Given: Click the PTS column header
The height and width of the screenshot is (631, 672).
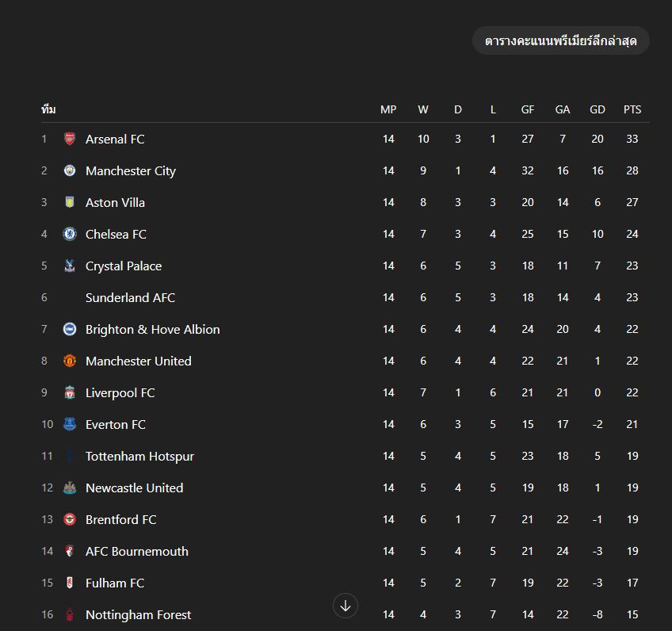Looking at the screenshot, I should pos(632,109).
